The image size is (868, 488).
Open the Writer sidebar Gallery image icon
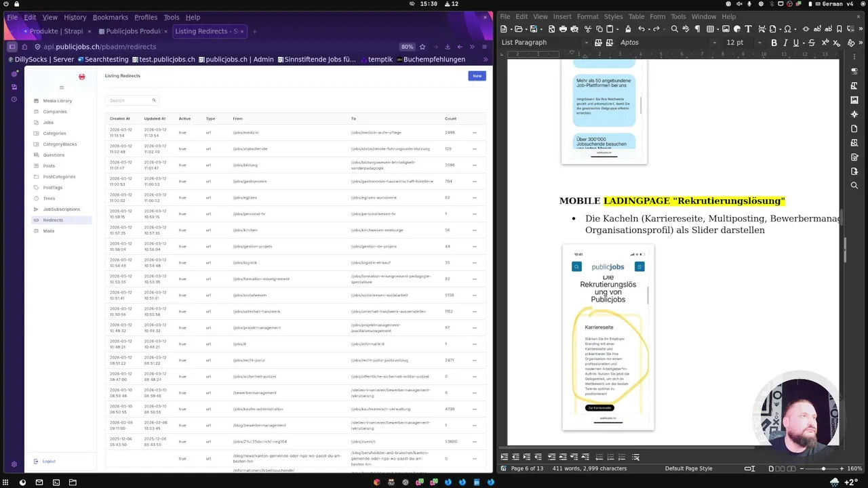(854, 100)
